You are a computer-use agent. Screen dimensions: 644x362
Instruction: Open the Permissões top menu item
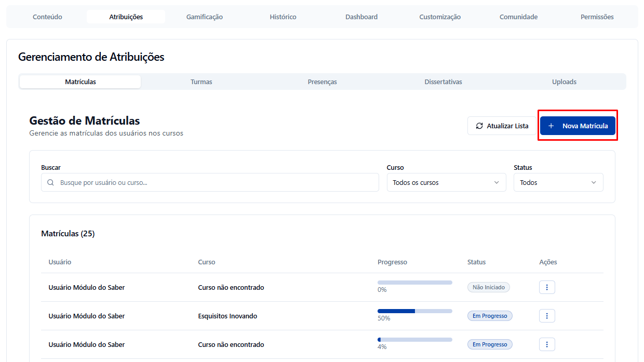597,17
